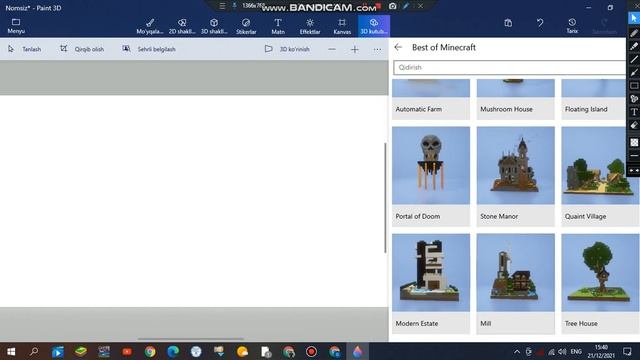
Task: Open the Kanvas tab
Action: pyautogui.click(x=342, y=26)
